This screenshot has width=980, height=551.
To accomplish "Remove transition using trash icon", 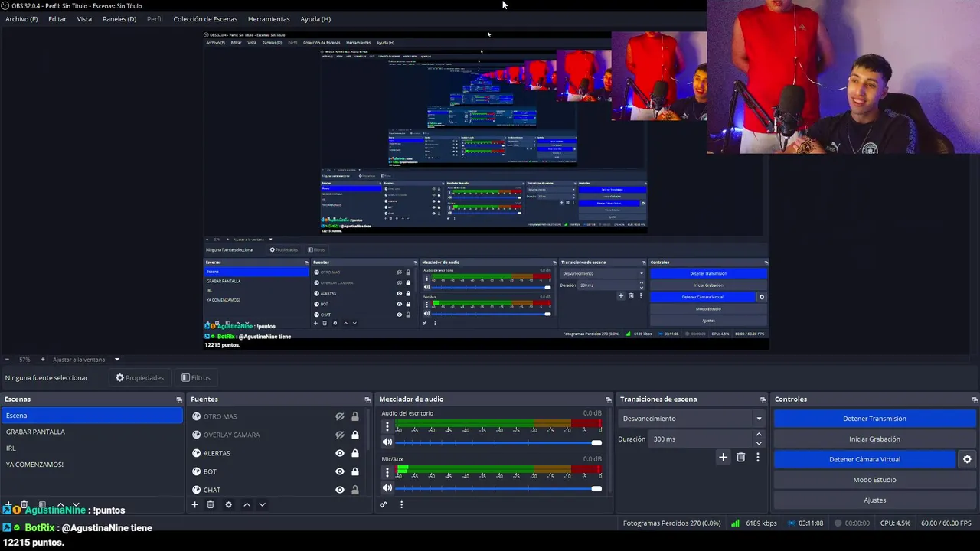I will pos(740,457).
